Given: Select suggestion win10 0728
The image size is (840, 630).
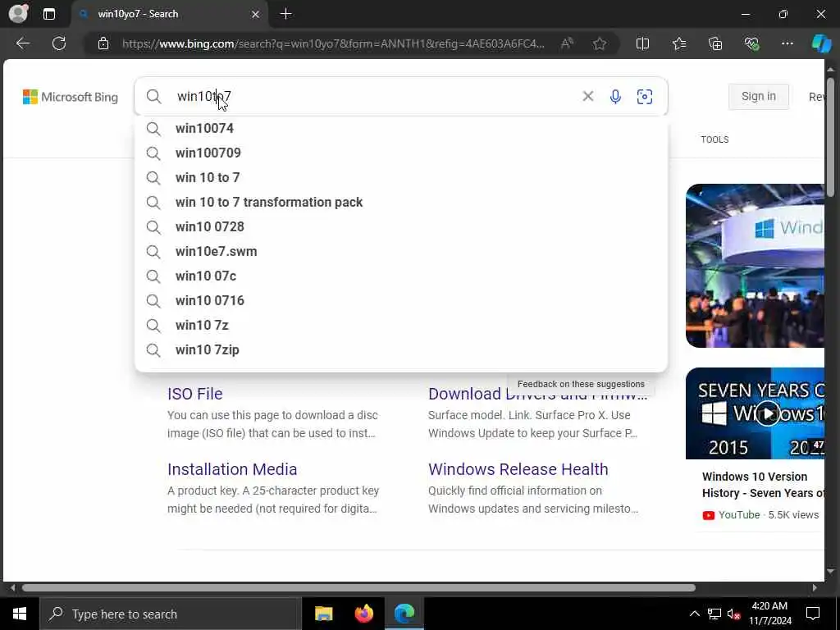Looking at the screenshot, I should pyautogui.click(x=400, y=227).
